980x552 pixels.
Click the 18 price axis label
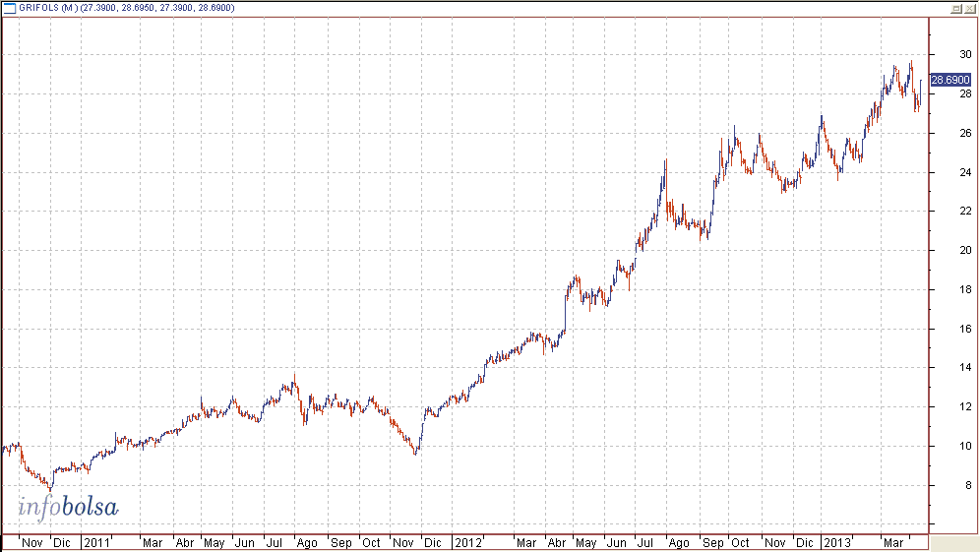coord(965,289)
